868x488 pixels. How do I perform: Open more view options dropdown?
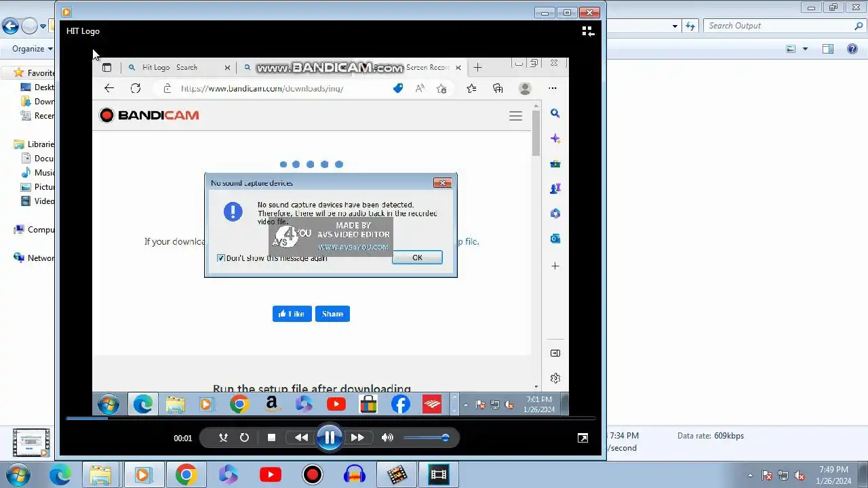click(805, 49)
